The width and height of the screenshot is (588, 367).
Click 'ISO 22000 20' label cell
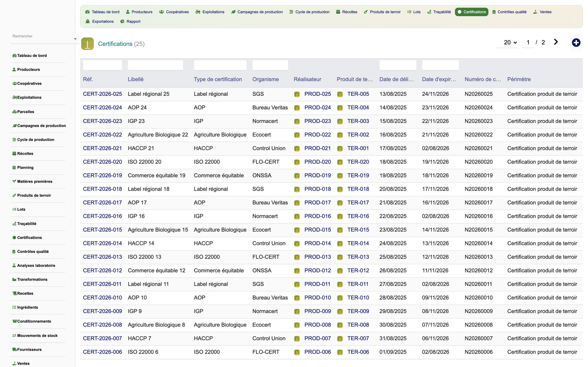point(144,162)
